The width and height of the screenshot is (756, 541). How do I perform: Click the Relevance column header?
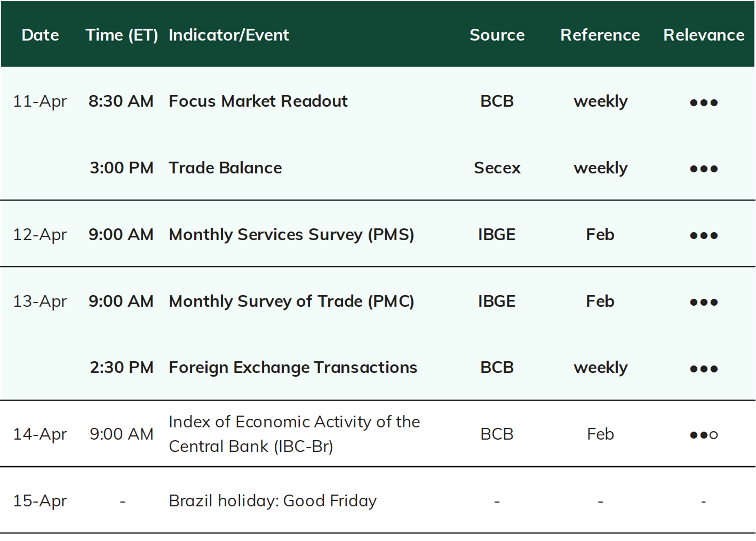[x=704, y=35]
